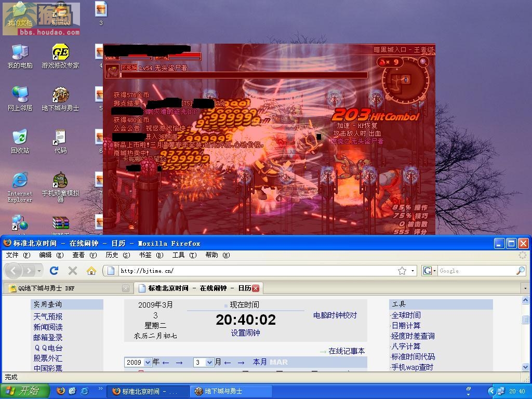Screen dimensions: 532x399
Task: Open the 经度时差查询 link
Action: click(x=413, y=336)
